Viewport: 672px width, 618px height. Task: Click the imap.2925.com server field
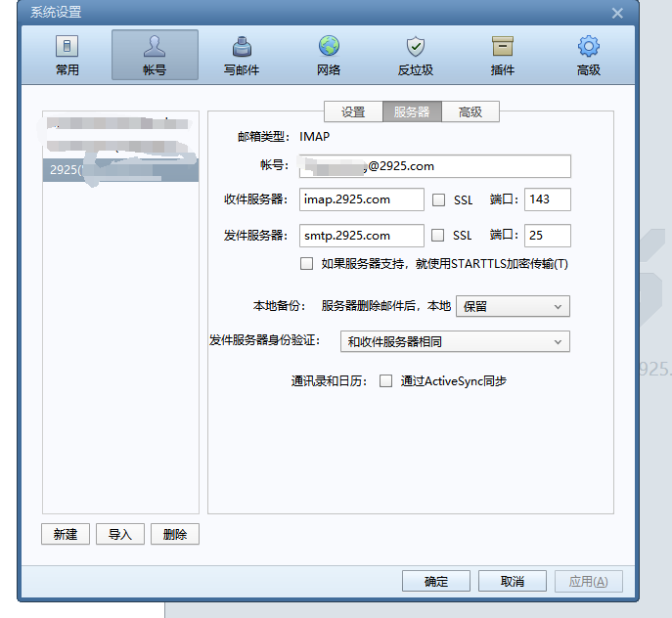click(x=362, y=199)
